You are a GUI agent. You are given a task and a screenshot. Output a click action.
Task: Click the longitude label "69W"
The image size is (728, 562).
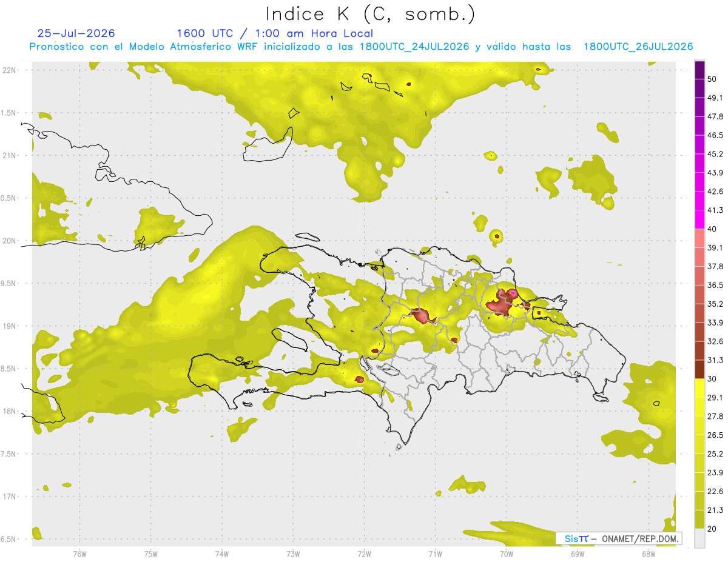578,554
